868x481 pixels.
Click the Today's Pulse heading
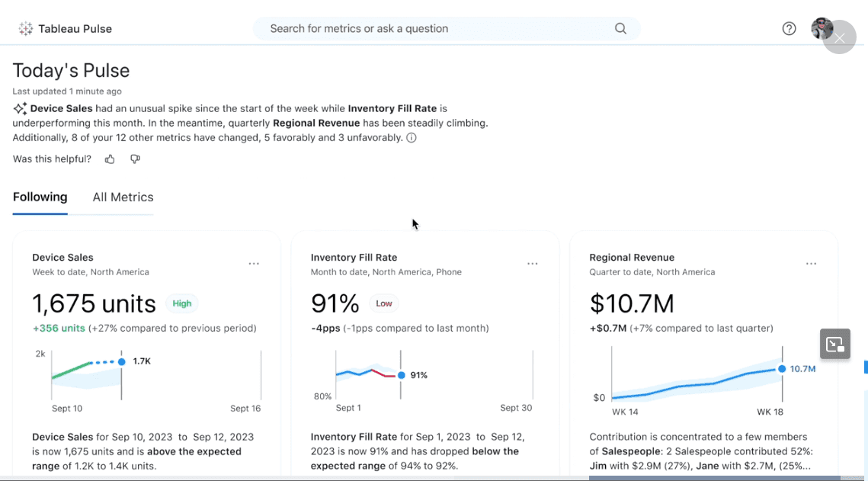pos(71,70)
